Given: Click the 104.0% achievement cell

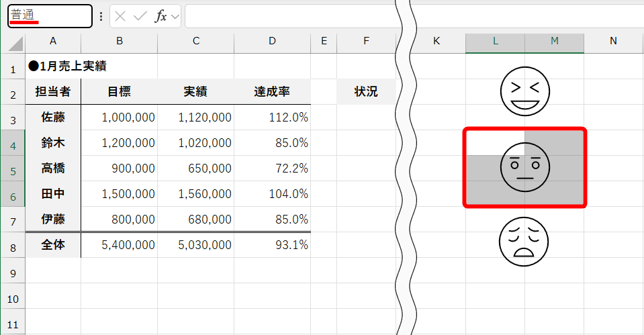Looking at the screenshot, I should click(272, 194).
